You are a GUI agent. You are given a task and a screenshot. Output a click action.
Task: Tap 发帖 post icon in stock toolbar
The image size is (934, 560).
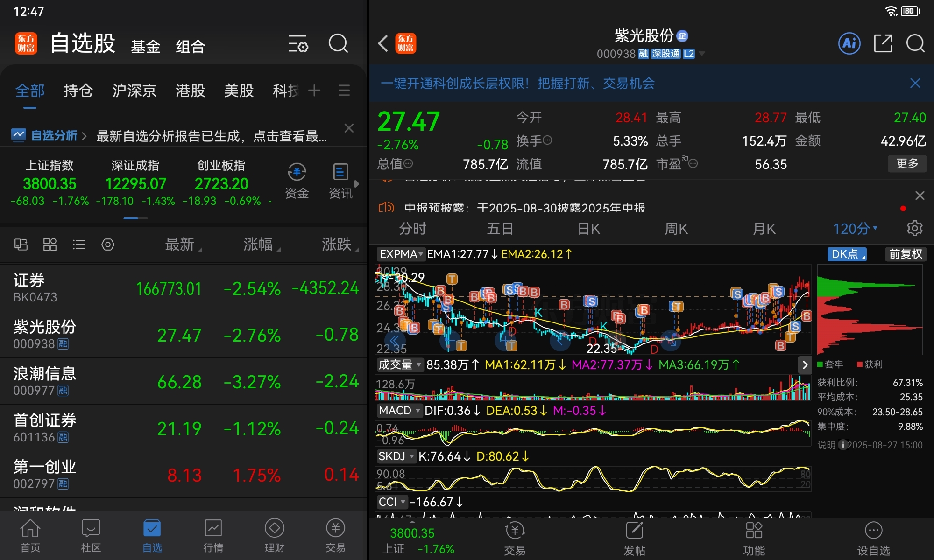(x=634, y=539)
